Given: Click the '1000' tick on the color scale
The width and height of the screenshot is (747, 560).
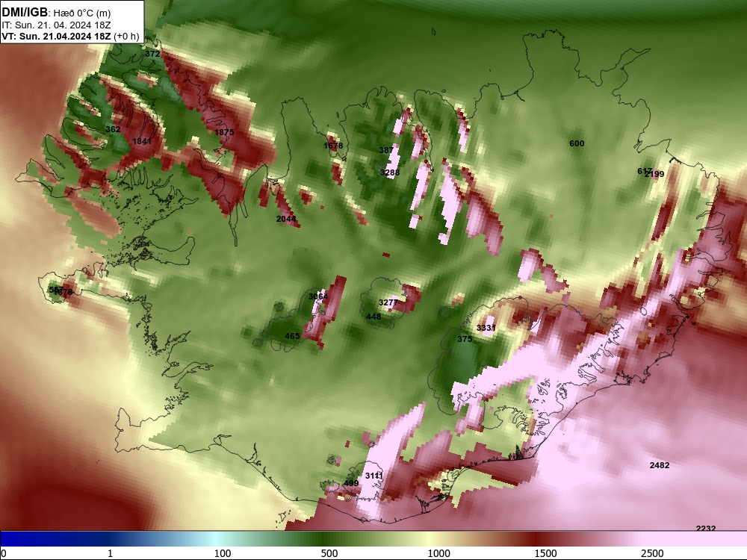Looking at the screenshot, I should (438, 553).
